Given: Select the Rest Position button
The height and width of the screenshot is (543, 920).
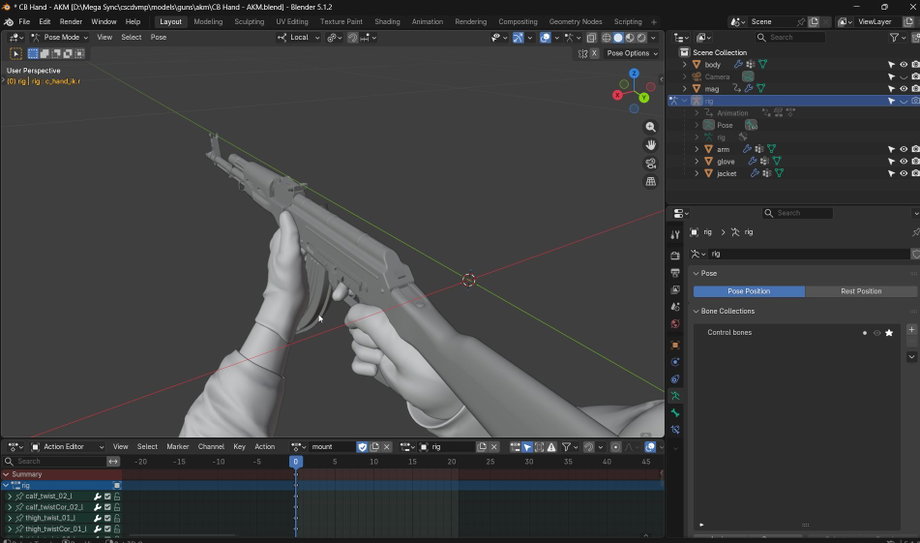Looking at the screenshot, I should pos(860,291).
